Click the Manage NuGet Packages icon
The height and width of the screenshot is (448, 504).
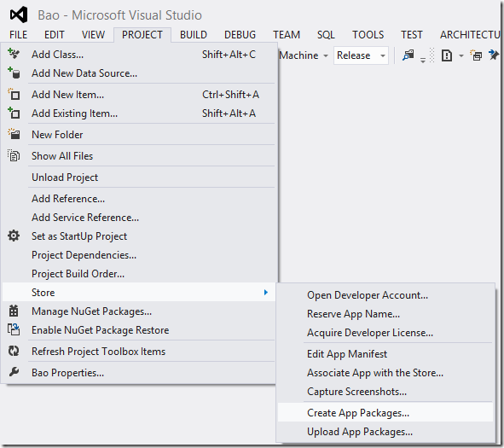pos(14,311)
